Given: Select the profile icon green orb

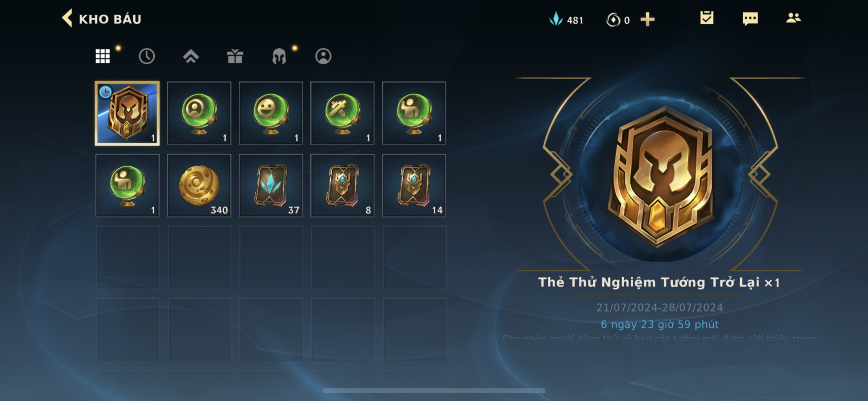Looking at the screenshot, I should (x=199, y=113).
